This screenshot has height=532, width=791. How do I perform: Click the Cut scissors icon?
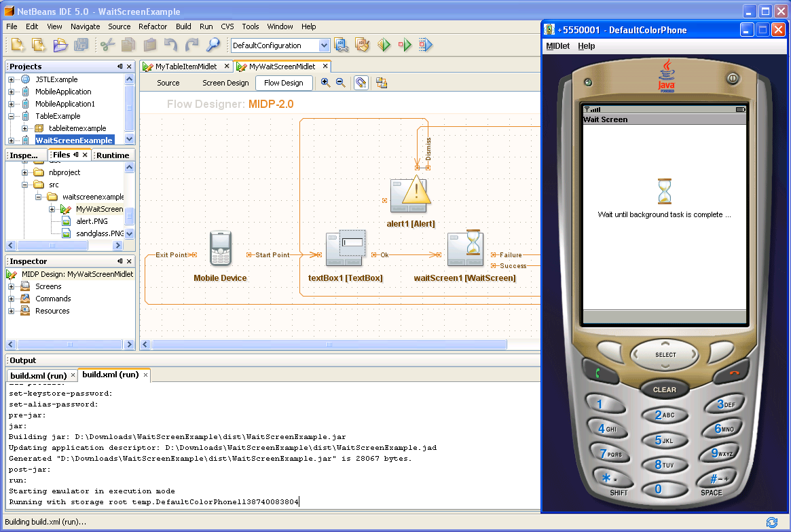(107, 45)
